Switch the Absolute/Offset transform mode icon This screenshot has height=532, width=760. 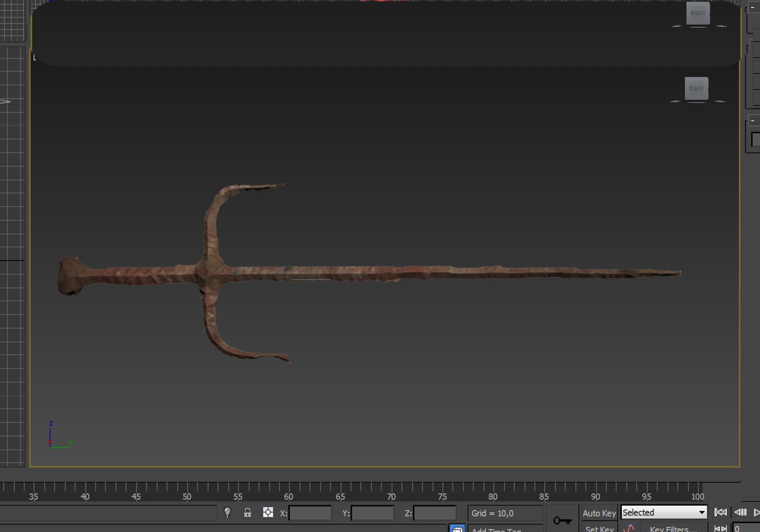268,512
